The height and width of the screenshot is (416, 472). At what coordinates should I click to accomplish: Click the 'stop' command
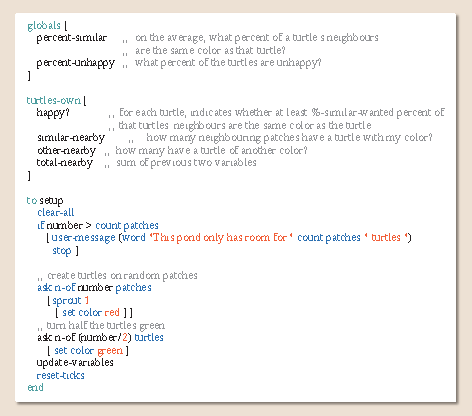click(62, 251)
